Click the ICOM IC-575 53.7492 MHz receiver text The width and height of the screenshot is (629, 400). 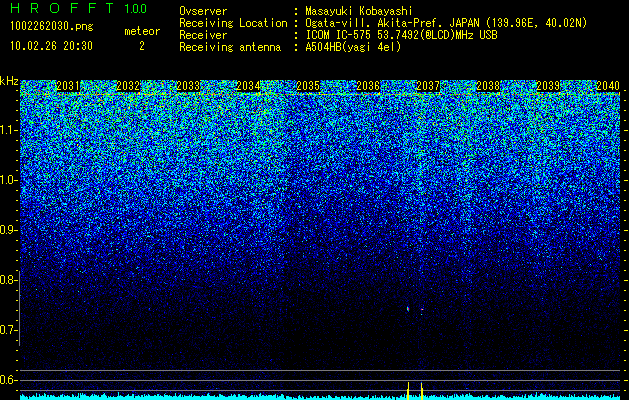click(401, 35)
